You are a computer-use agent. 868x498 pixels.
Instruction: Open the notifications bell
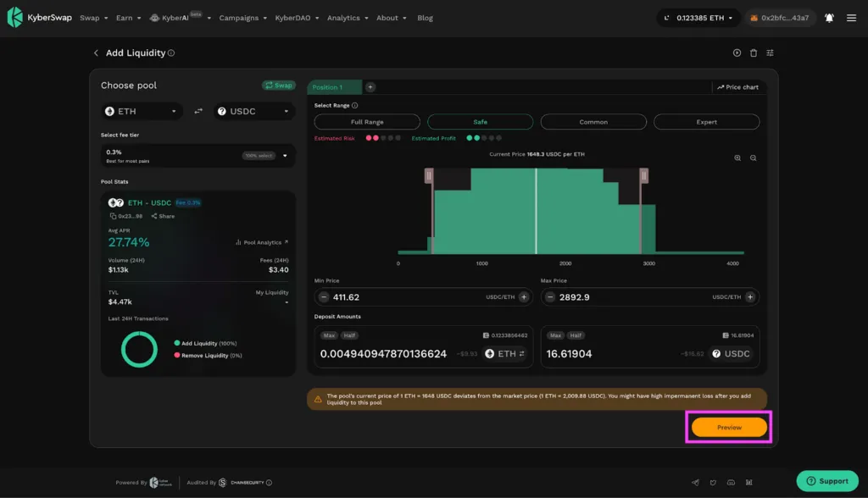pos(829,18)
